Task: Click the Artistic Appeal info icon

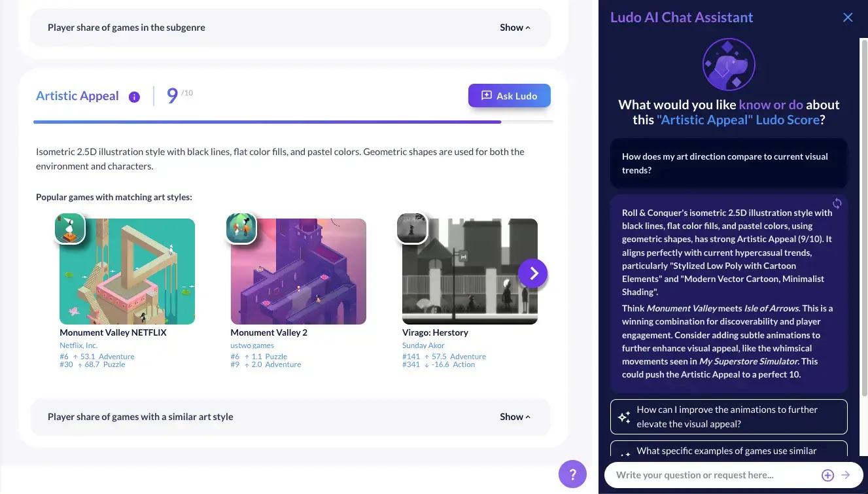Action: (x=134, y=97)
